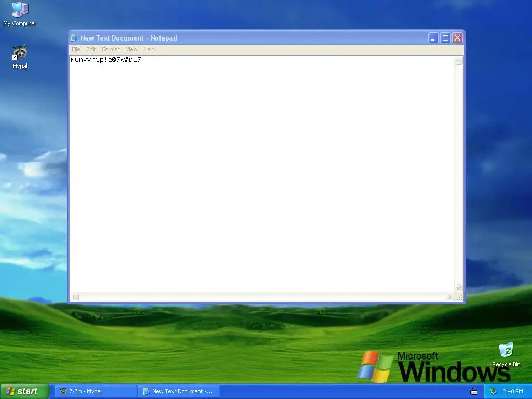
Task: Maximize the Notepad window
Action: 445,37
